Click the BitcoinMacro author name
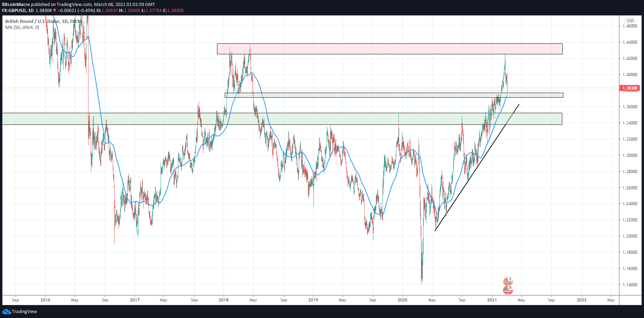 (16, 5)
